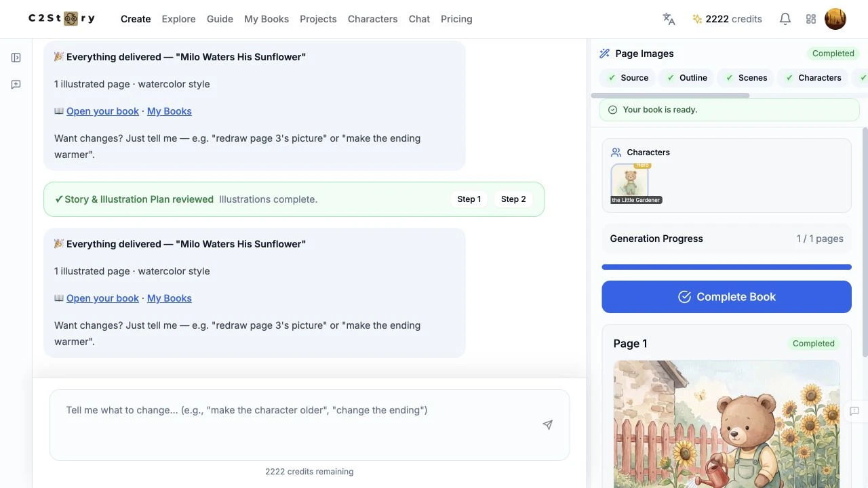Image resolution: width=868 pixels, height=488 pixels.
Task: Click the Completed badge beside Page Images
Action: (833, 54)
